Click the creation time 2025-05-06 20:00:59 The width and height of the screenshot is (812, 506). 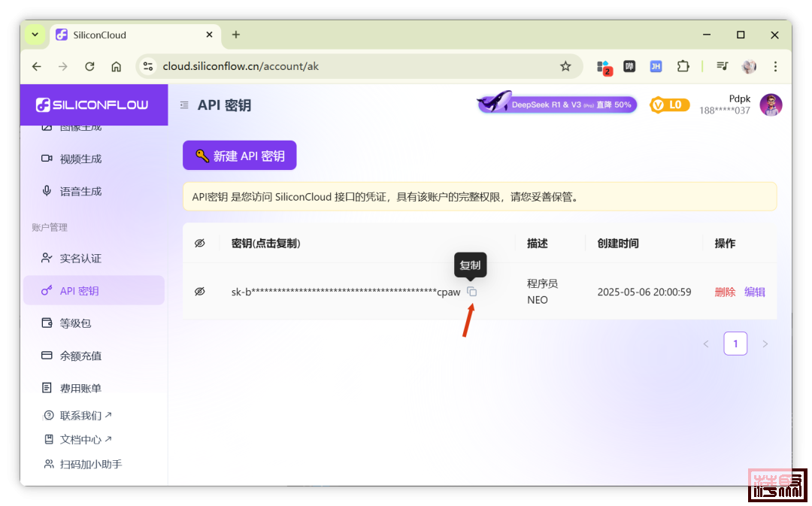[644, 292]
